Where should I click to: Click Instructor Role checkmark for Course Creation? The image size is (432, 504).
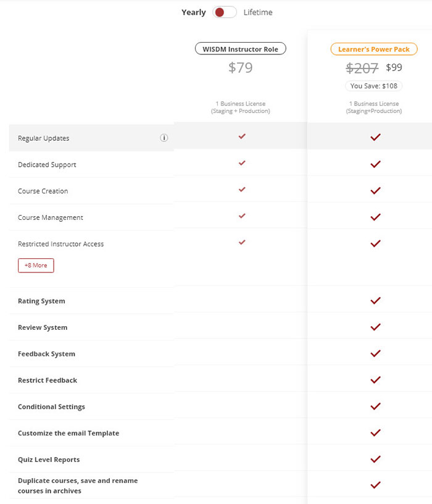[242, 190]
